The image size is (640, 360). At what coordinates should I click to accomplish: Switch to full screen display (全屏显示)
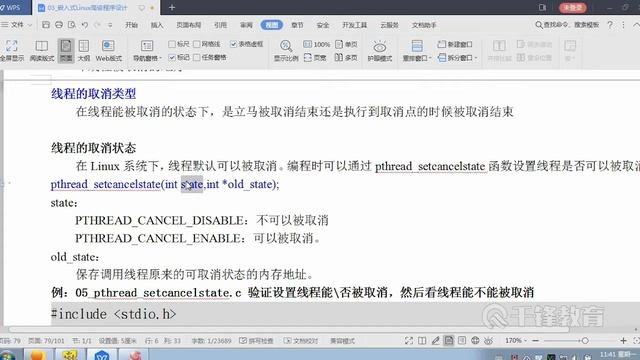pos(11,51)
